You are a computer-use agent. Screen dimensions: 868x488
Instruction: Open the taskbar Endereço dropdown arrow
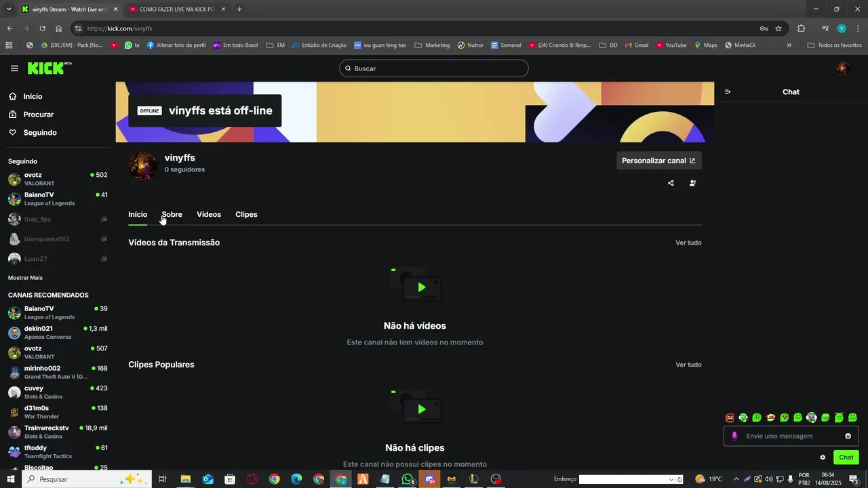pyautogui.click(x=671, y=479)
